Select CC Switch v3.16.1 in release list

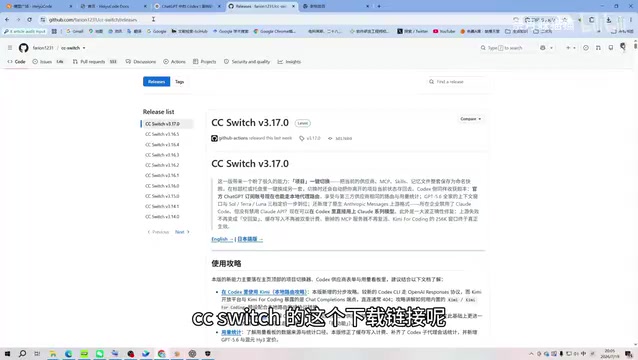[162, 175]
